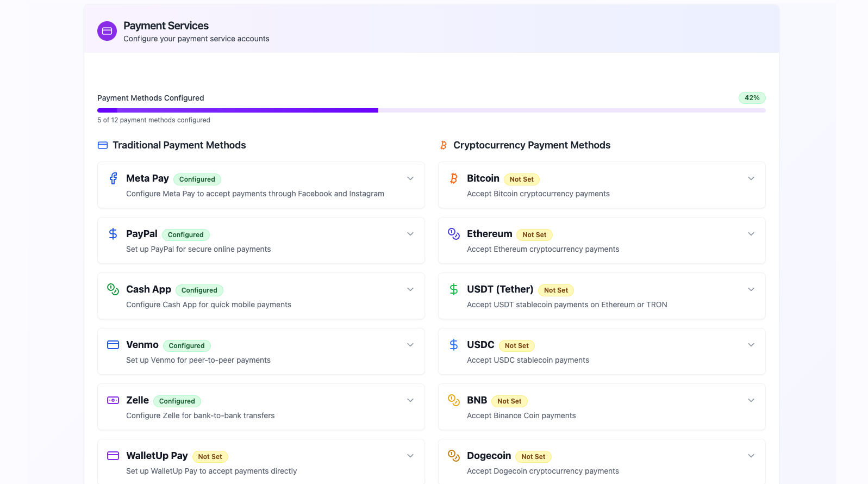This screenshot has width=868, height=484.
Task: Click the Venmo card icon
Action: [113, 345]
